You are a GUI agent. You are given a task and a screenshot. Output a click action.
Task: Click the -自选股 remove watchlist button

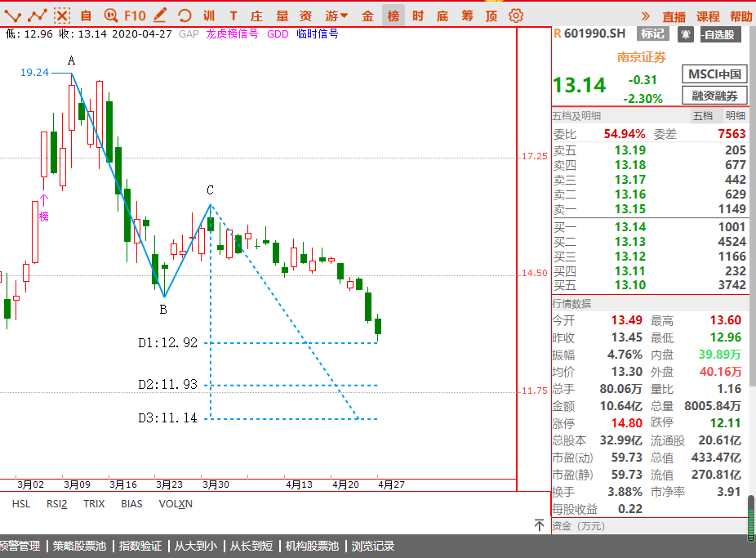[x=720, y=34]
